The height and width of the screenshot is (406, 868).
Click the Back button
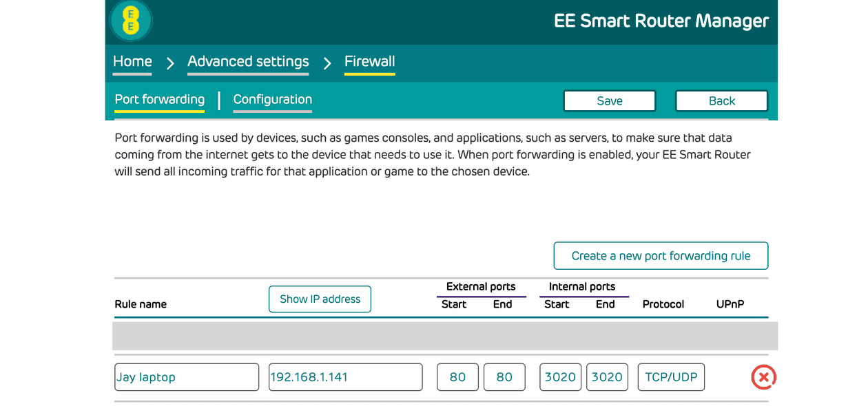721,100
